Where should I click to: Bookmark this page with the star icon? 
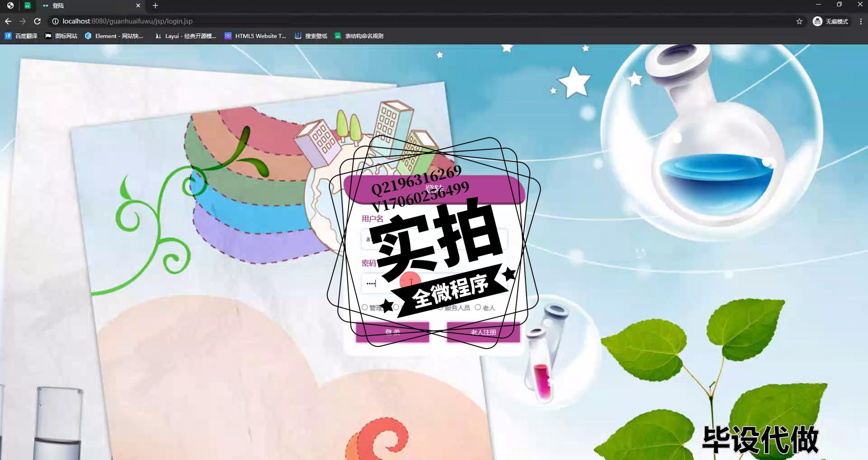click(799, 21)
